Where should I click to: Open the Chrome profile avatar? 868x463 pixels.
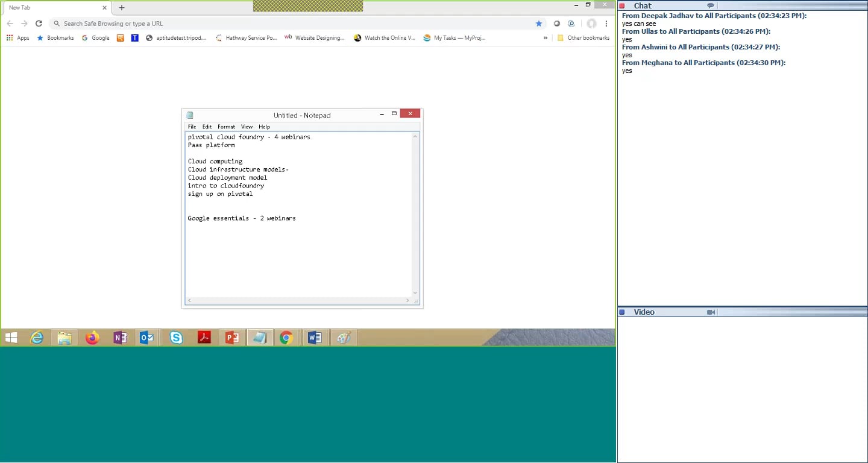tap(592, 24)
